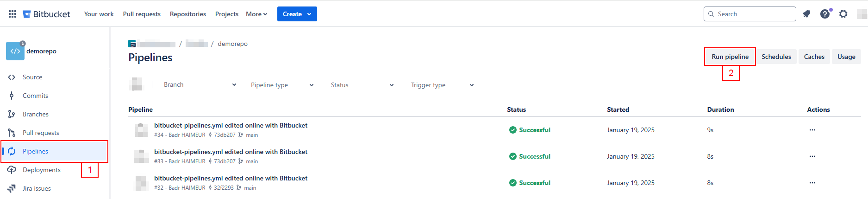Open the app switcher grid icon
This screenshot has width=868, height=199.
click(12, 14)
